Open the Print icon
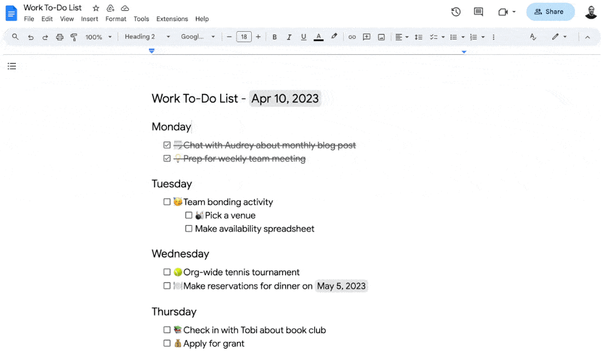Screen dimensions: 601x364 click(x=60, y=37)
